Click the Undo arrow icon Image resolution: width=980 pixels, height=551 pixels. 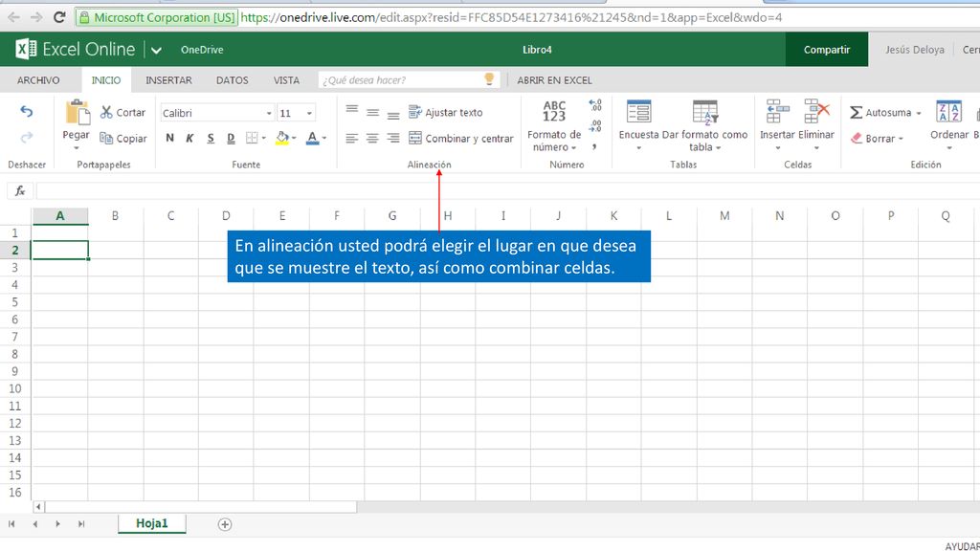26,111
